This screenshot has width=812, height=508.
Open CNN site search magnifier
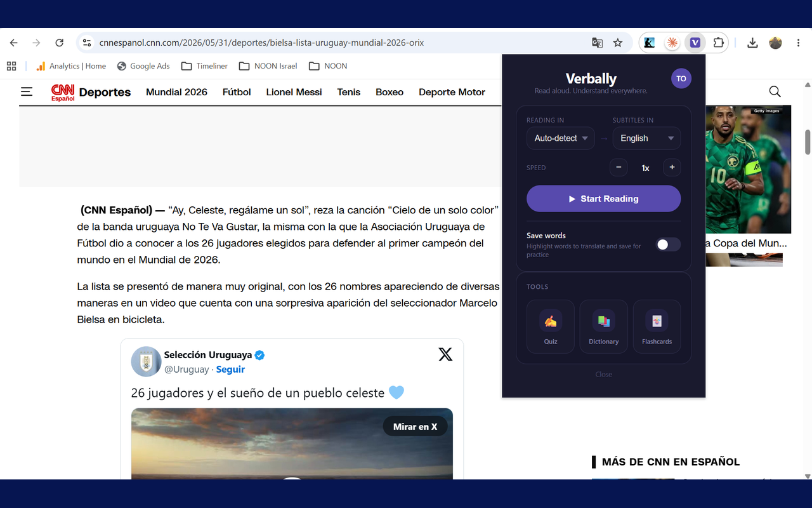[775, 91]
